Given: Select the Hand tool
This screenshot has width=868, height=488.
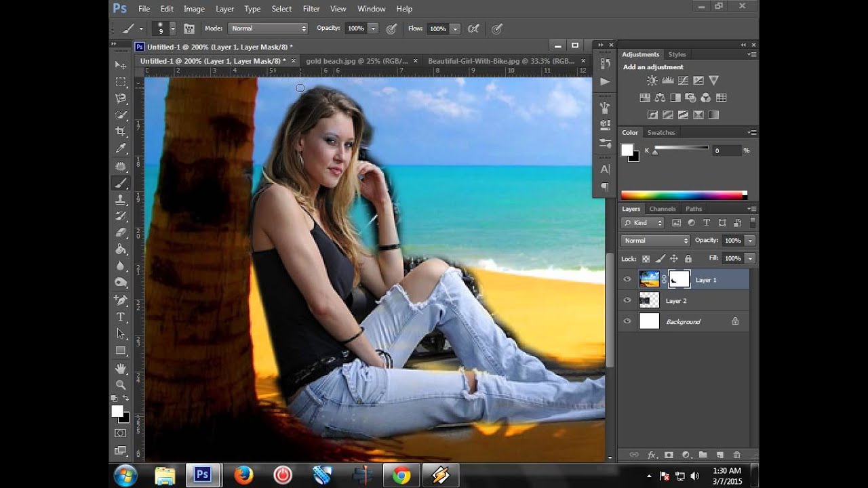Looking at the screenshot, I should [x=121, y=368].
